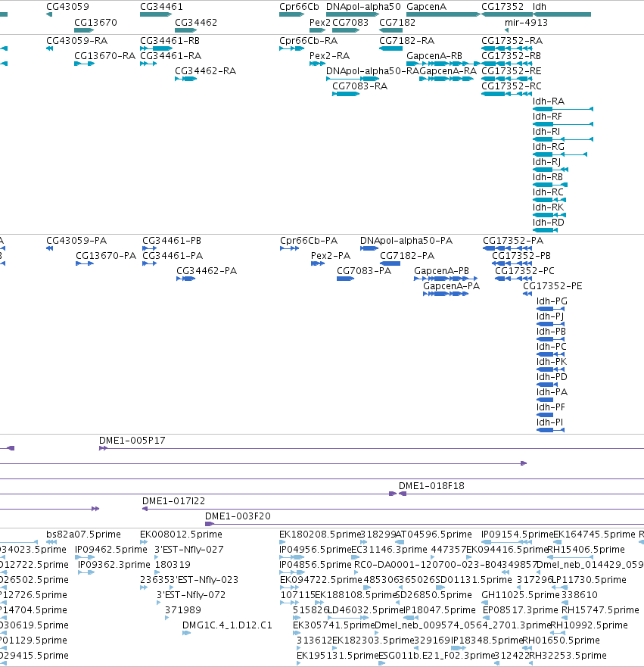644x667 pixels.
Task: Click transcript Pex2-RA
Action: [x=329, y=56]
